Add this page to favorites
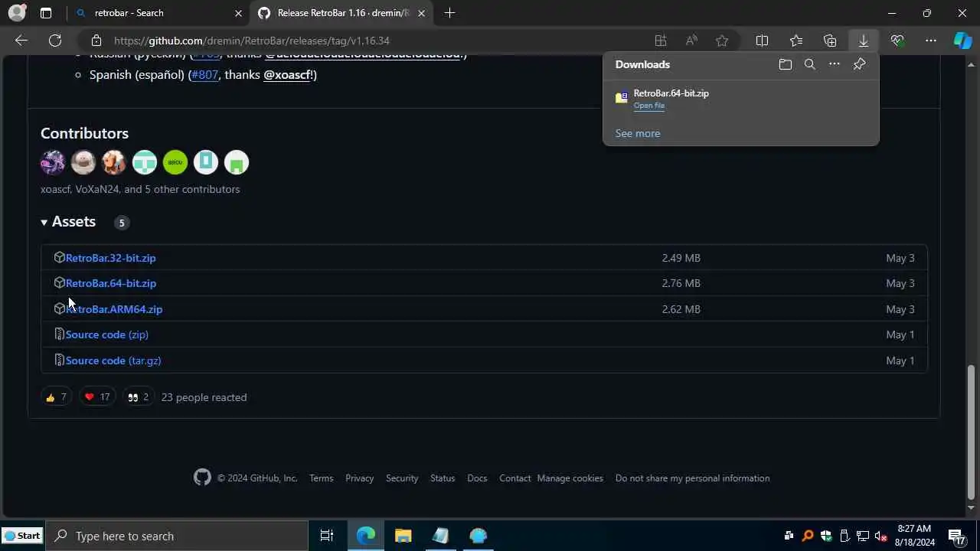 click(x=722, y=41)
